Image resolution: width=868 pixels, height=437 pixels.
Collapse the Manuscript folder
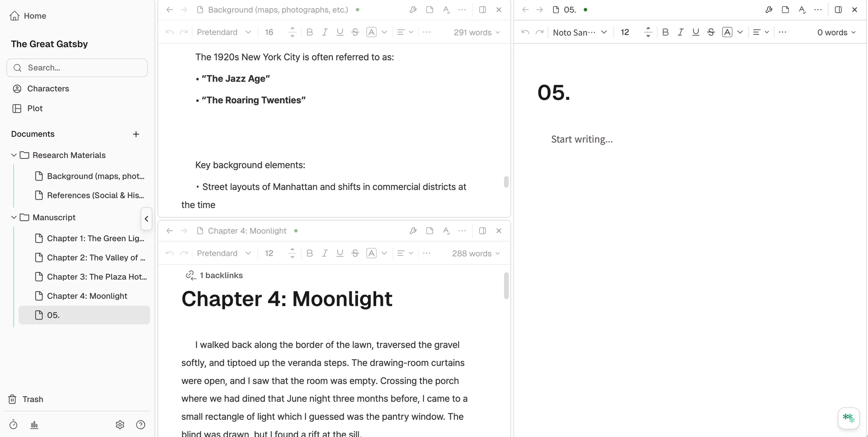(14, 218)
